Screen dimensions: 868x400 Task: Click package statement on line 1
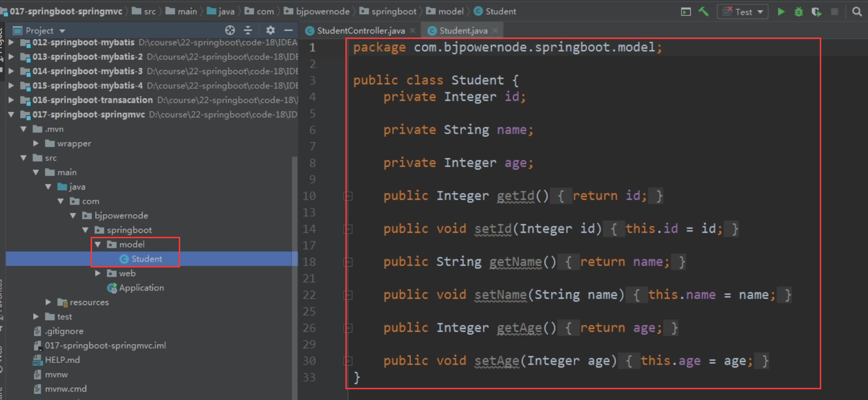[508, 47]
